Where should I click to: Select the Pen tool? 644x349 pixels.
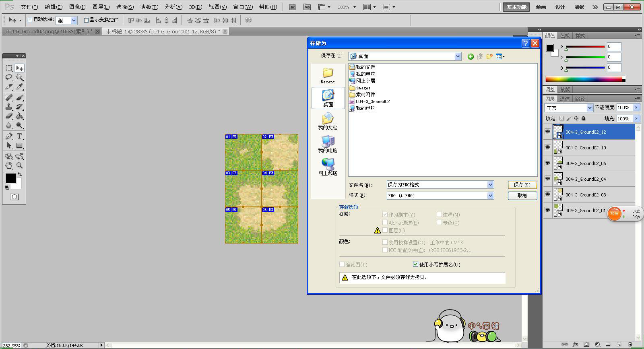click(x=9, y=136)
